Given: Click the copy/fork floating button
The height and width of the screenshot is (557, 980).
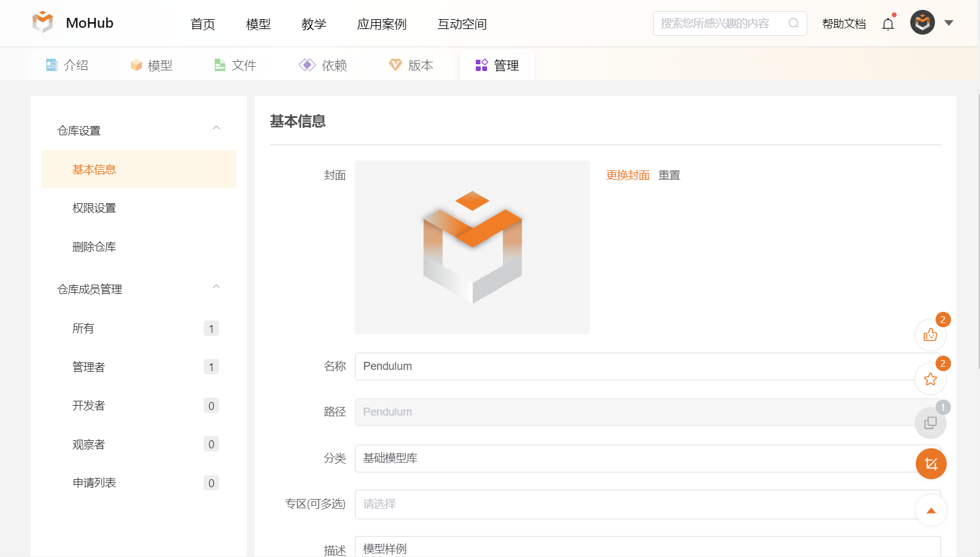Looking at the screenshot, I should [x=931, y=423].
